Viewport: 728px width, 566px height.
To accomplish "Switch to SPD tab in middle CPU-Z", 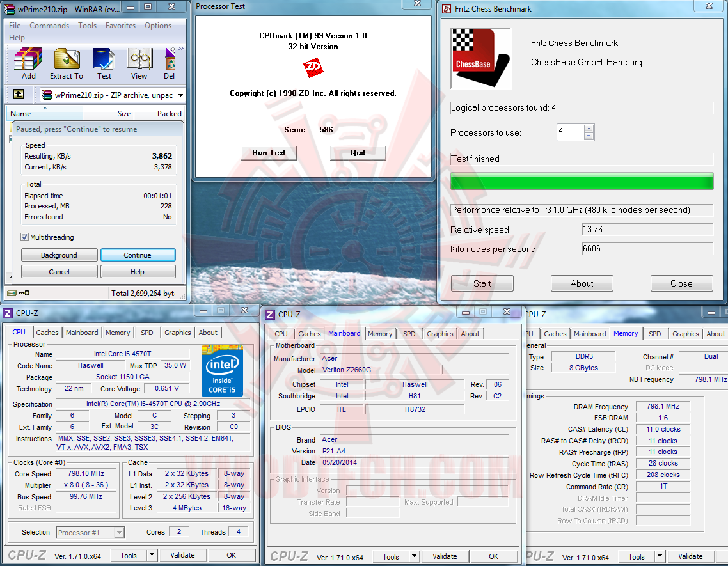I will tap(409, 333).
